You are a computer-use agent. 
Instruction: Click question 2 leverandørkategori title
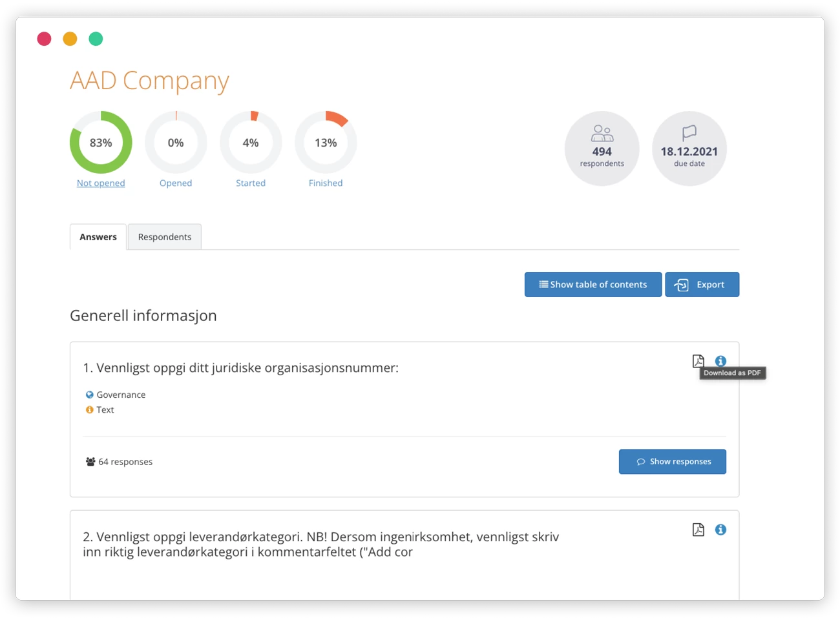[321, 544]
